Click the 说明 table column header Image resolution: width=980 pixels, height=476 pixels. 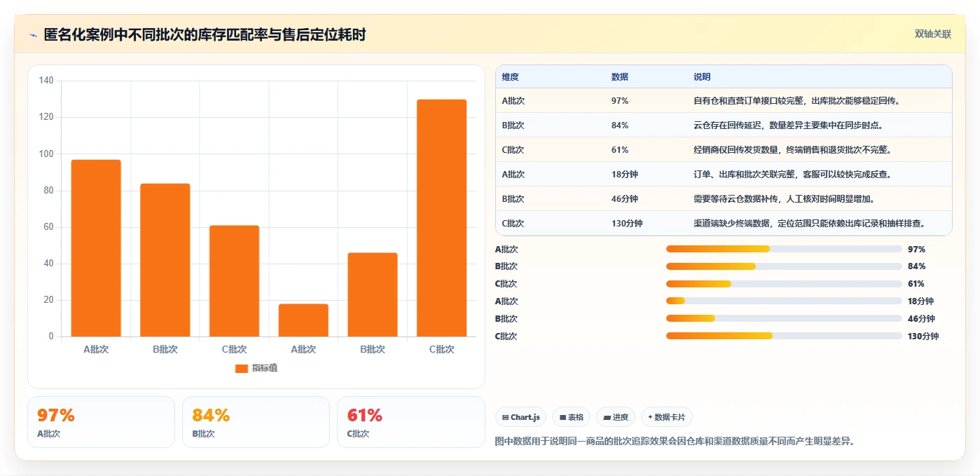702,77
